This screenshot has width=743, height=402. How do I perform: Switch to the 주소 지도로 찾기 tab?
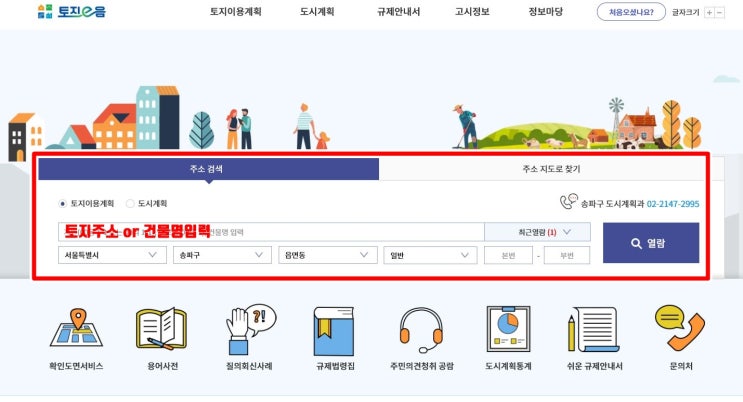pyautogui.click(x=551, y=169)
